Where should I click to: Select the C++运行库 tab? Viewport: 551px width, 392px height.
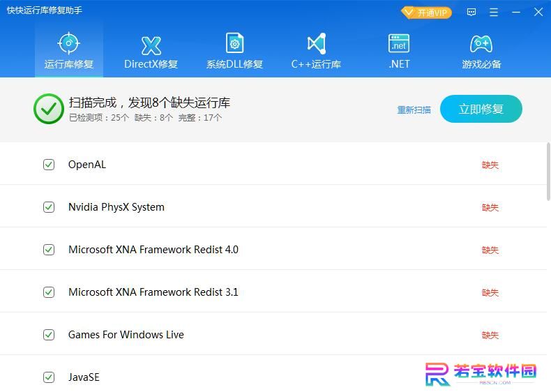point(316,50)
